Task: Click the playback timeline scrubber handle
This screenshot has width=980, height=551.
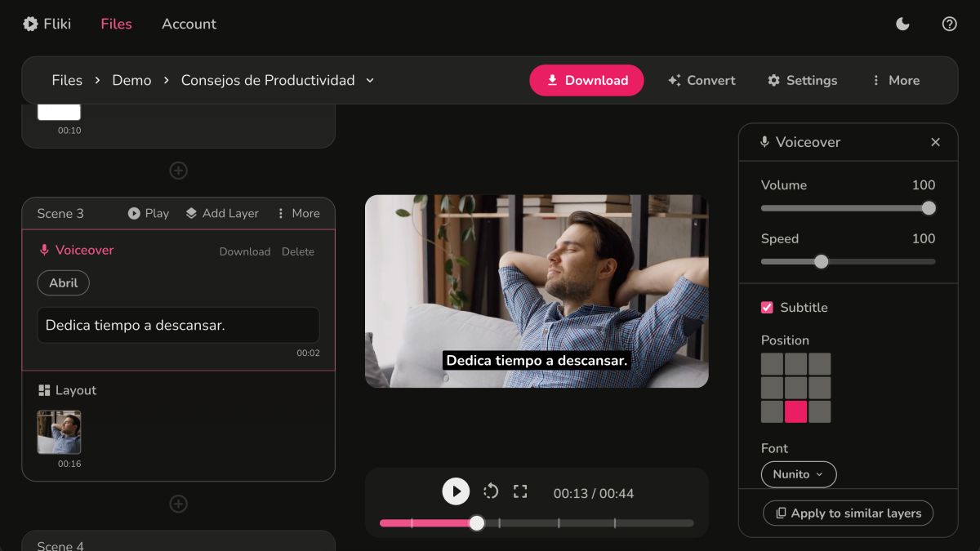Action: (x=477, y=523)
